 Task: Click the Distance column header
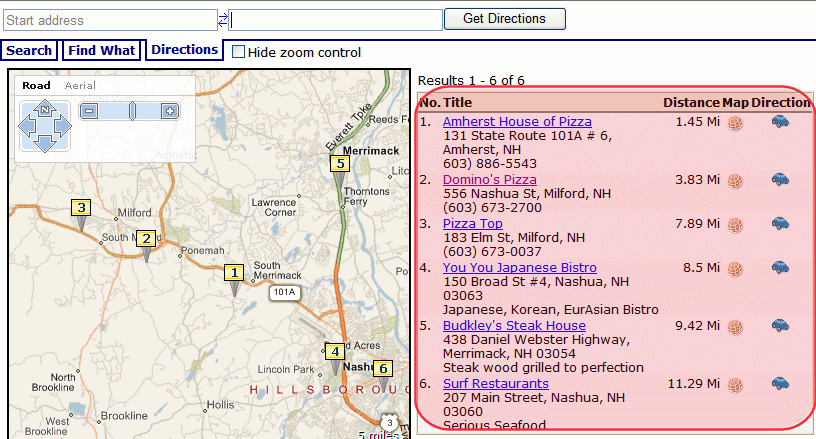coord(691,102)
